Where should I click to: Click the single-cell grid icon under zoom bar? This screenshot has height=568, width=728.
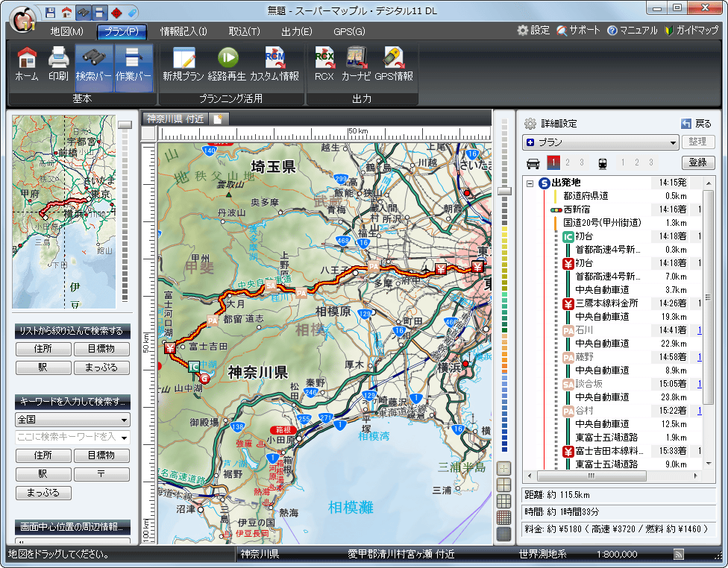(x=504, y=469)
